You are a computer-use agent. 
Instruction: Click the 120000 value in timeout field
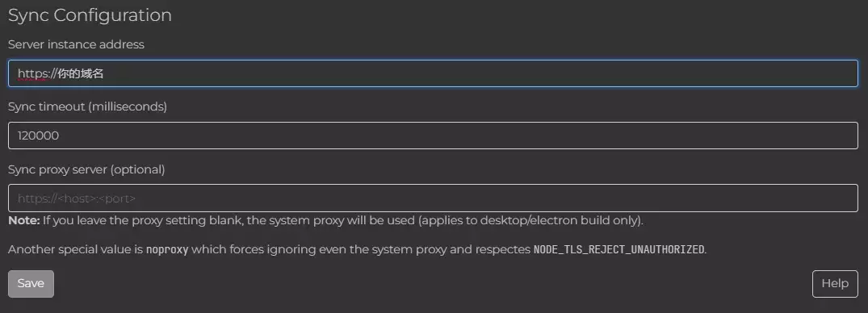click(x=38, y=136)
